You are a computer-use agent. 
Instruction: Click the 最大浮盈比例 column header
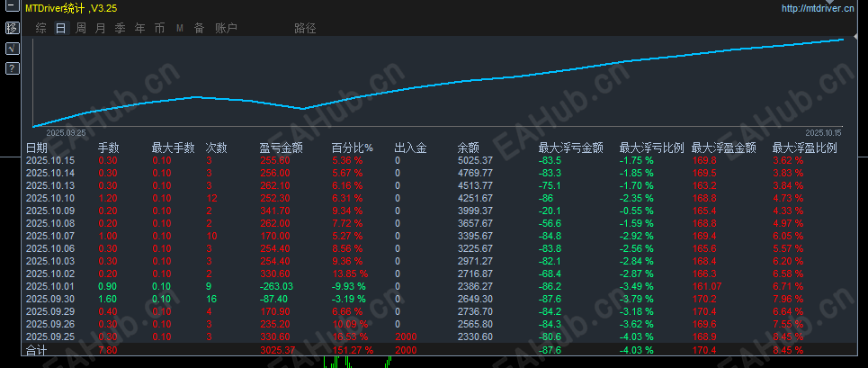point(804,148)
